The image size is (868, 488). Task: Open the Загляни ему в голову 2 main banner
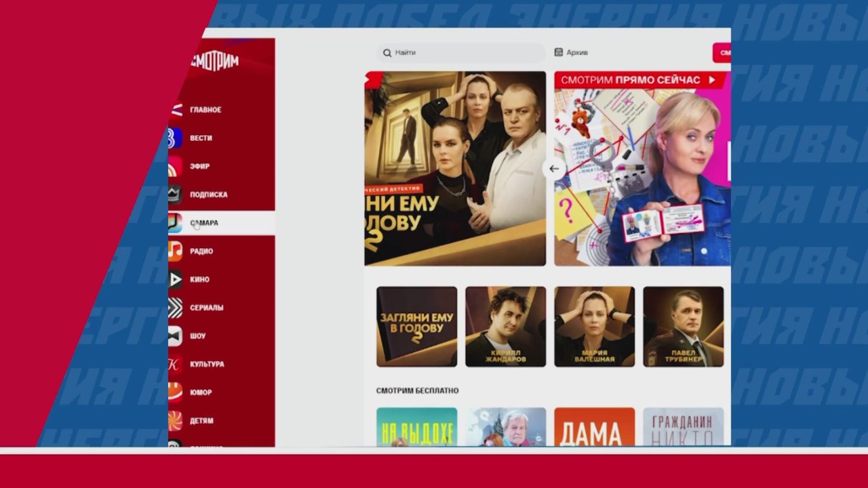click(x=455, y=169)
